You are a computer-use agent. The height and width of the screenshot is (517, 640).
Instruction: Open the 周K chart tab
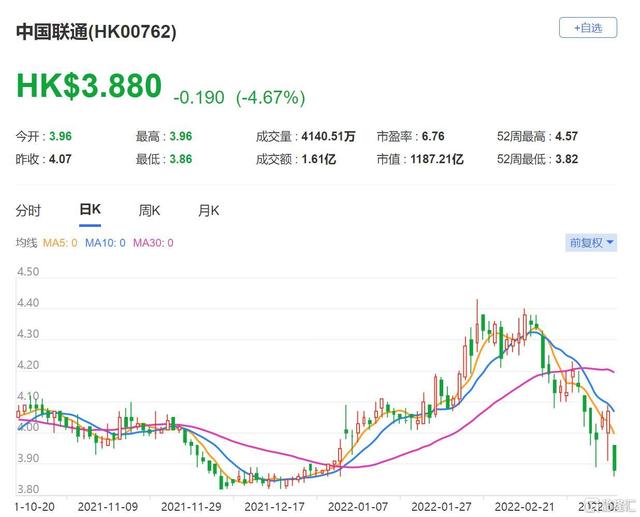(x=149, y=211)
